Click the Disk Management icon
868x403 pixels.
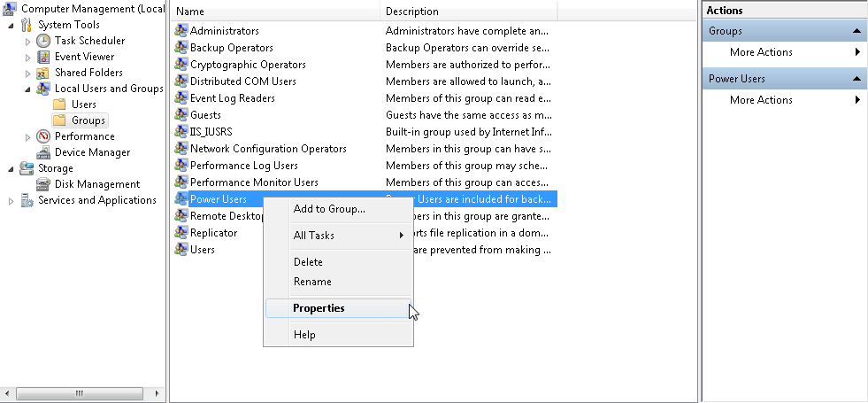point(43,184)
